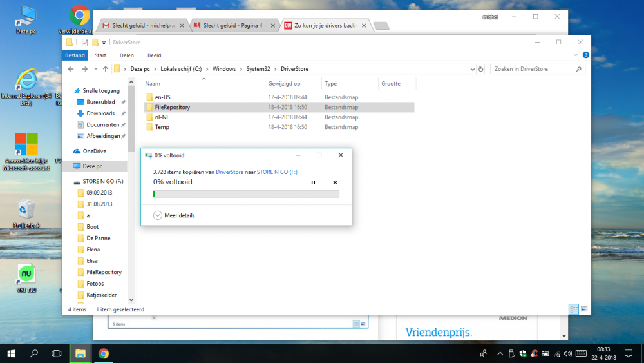Go back in Explorer navigation
The image size is (644, 363).
(x=71, y=69)
